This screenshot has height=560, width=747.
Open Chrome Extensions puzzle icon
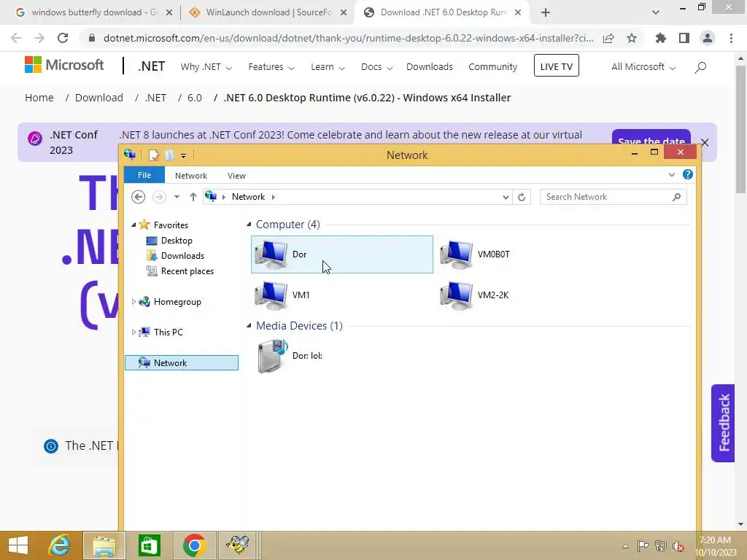[660, 38]
